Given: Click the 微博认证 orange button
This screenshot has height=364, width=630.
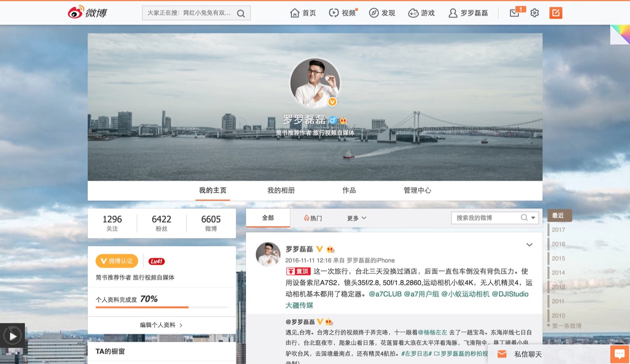Looking at the screenshot, I should pyautogui.click(x=117, y=261).
